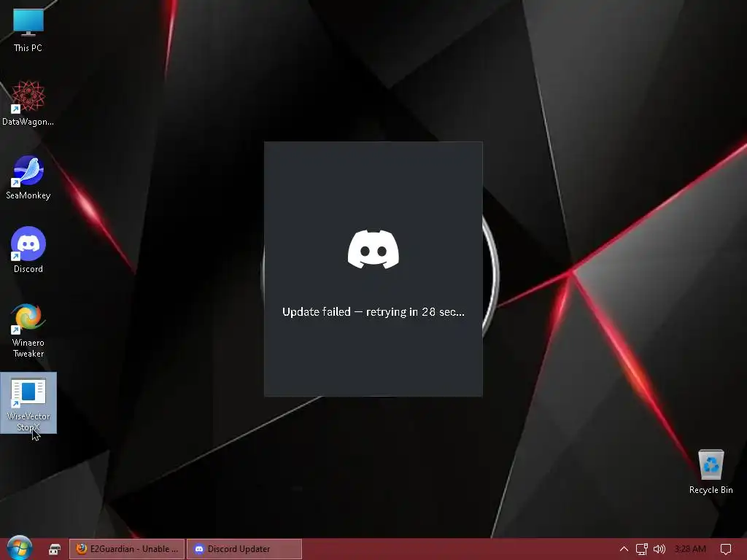Open the volume speaker tray icon
The image size is (747, 560).
659,549
